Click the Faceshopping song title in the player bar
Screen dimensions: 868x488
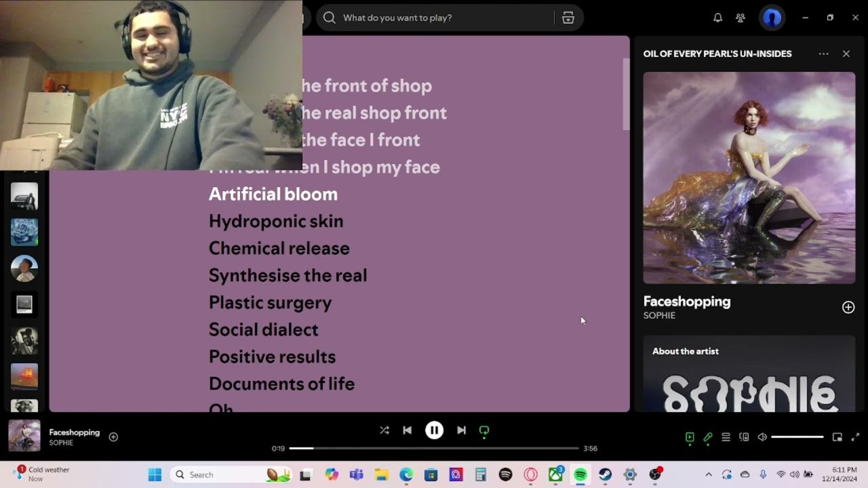(x=75, y=432)
